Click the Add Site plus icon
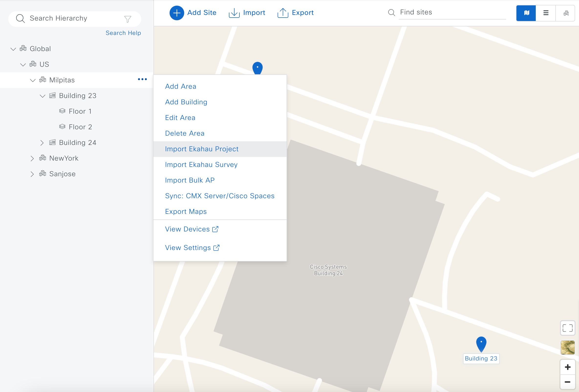579x392 pixels. [x=177, y=13]
